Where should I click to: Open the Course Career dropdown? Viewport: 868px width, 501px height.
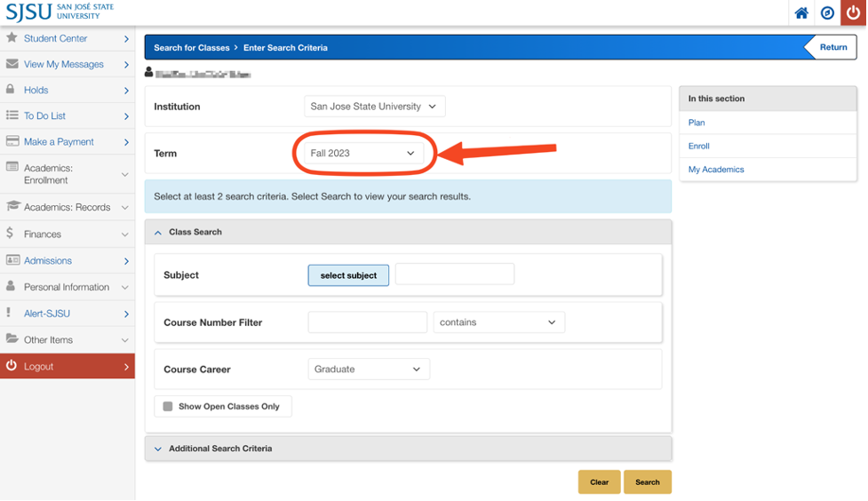[x=368, y=370]
